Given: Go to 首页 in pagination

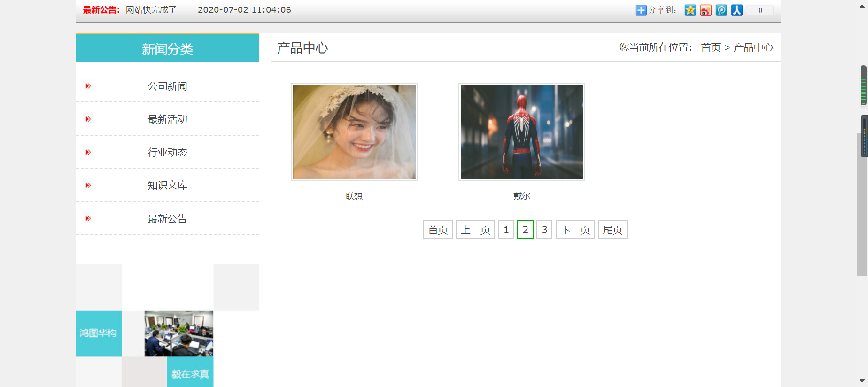Looking at the screenshot, I should (x=438, y=230).
